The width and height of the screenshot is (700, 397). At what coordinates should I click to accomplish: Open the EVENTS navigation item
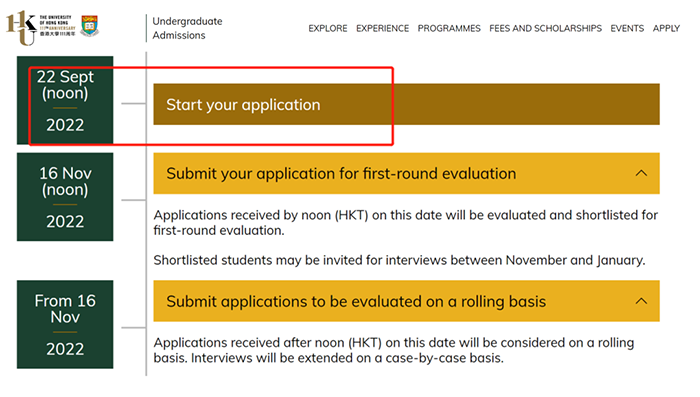coord(627,28)
